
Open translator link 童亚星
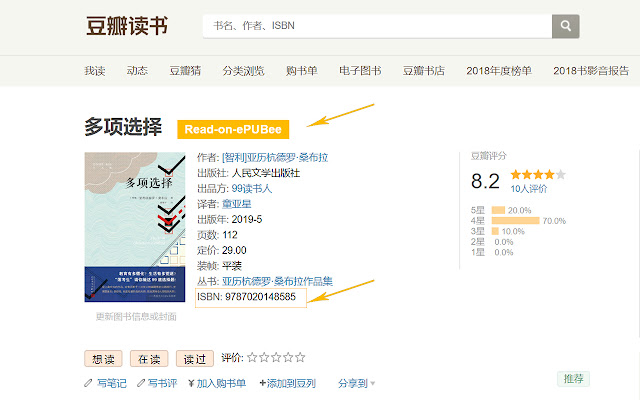(236, 204)
